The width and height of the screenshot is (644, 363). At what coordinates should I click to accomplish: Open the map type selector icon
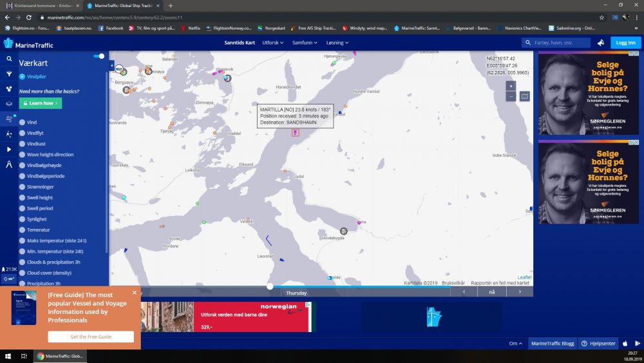coord(524,96)
